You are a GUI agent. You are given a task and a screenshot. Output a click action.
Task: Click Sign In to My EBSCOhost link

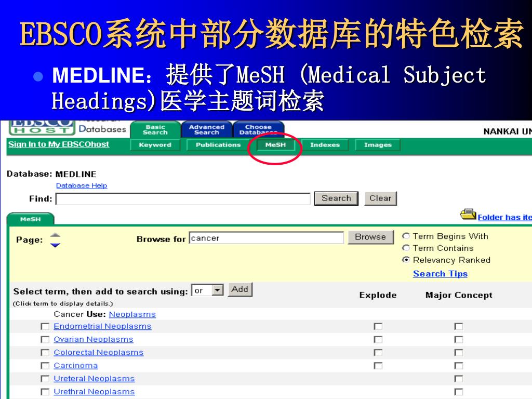point(59,144)
